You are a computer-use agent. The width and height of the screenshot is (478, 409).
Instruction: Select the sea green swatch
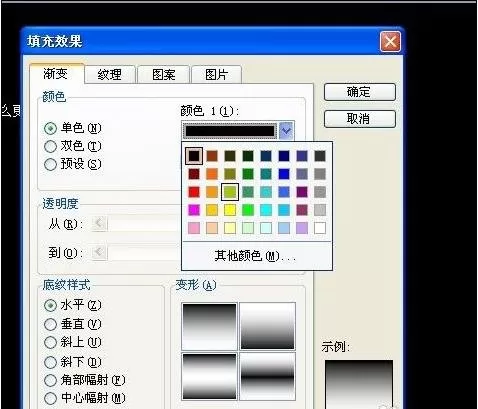point(248,192)
